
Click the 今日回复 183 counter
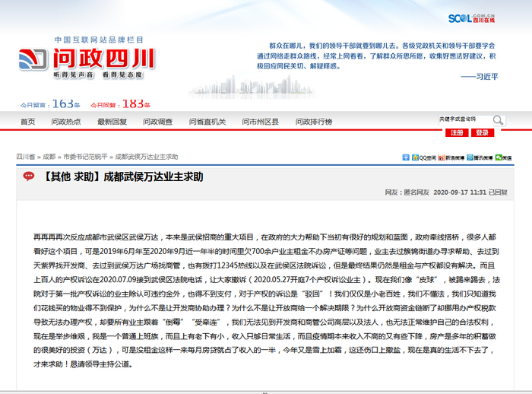coord(120,104)
